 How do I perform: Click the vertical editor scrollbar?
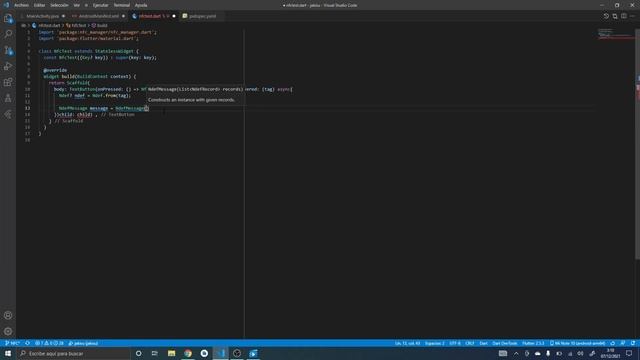[x=637, y=143]
